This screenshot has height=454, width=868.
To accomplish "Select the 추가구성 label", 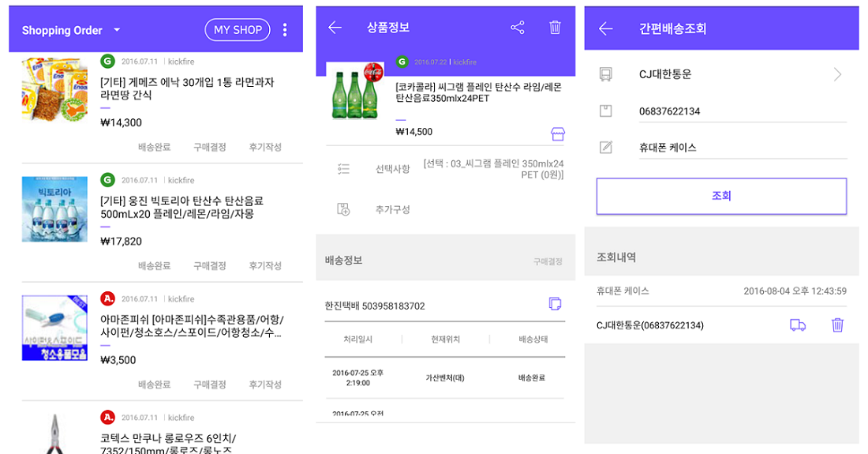I will [x=392, y=209].
